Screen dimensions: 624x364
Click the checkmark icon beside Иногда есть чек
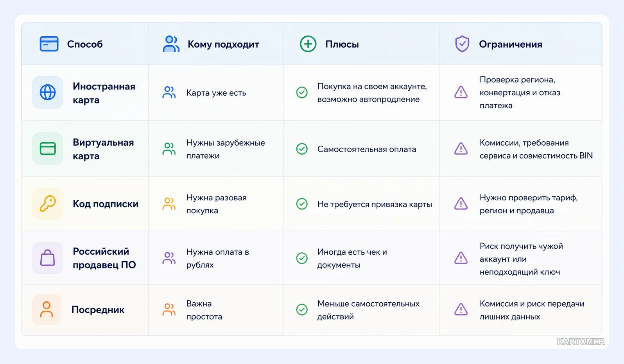pyautogui.click(x=302, y=258)
